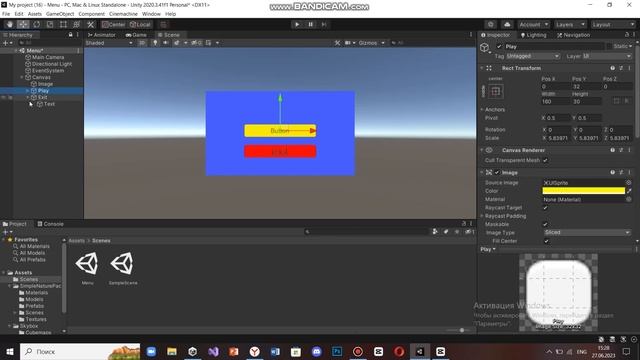
Task: Select Main Camera in Hierarchy
Action: (x=48, y=58)
